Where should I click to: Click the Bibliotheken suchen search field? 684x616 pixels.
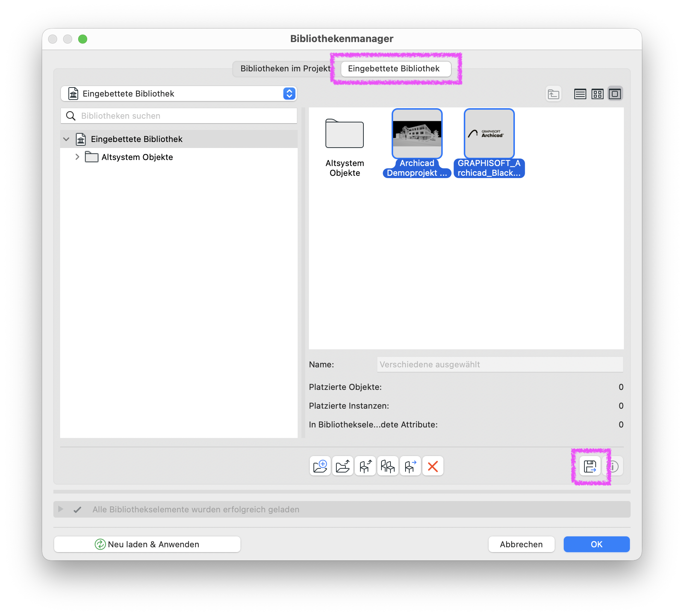[179, 116]
